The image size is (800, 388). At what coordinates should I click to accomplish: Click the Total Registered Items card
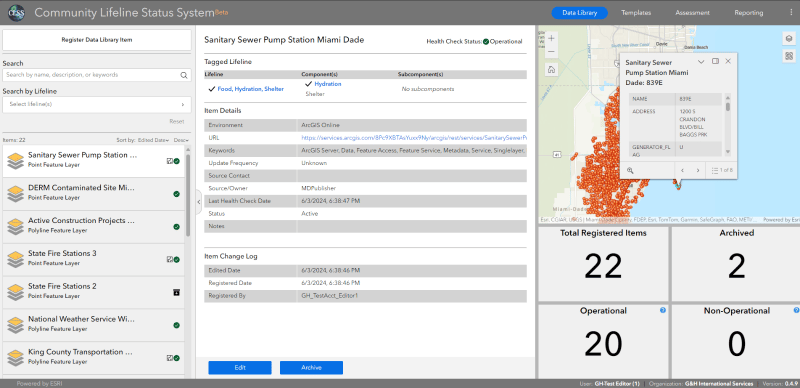(603, 264)
